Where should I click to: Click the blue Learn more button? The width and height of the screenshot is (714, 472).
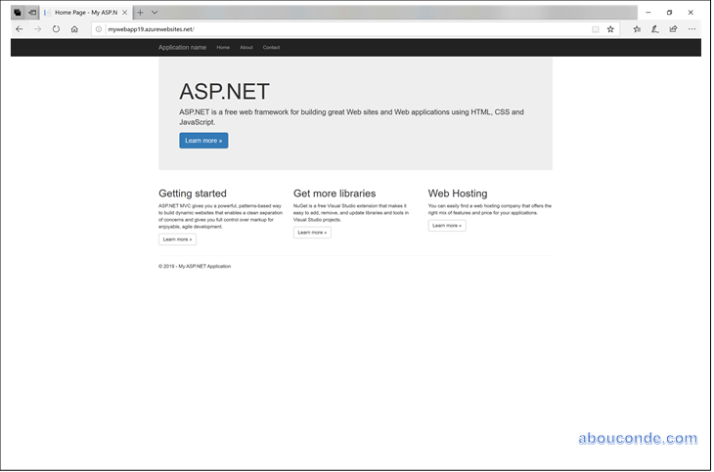[203, 141]
